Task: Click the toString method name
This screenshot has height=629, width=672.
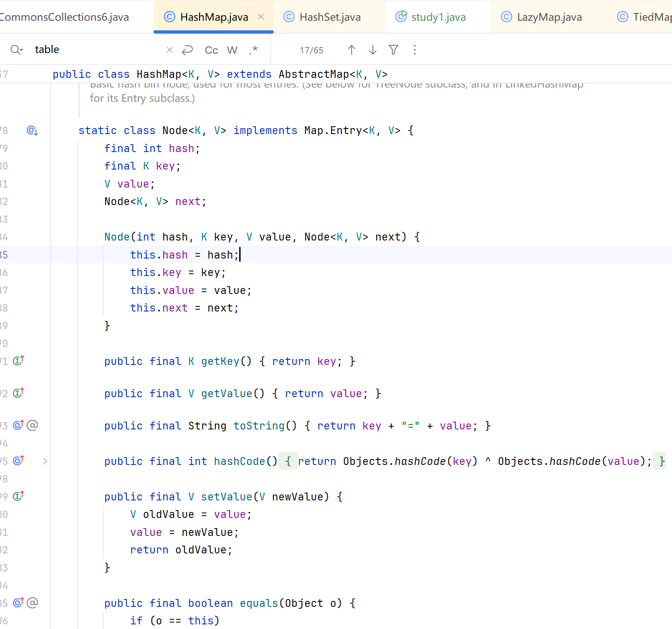Action: pyautogui.click(x=259, y=426)
